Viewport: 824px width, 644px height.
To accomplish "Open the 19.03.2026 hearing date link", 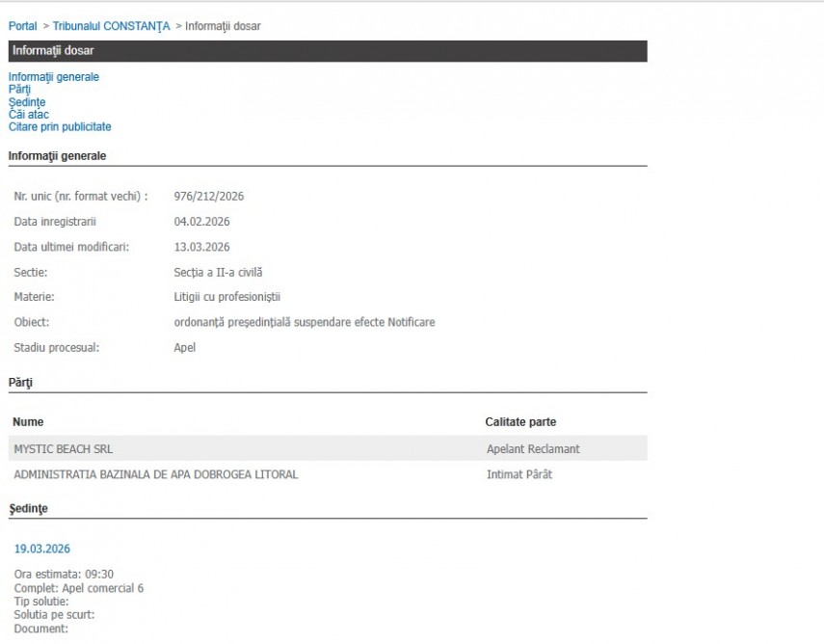I will point(42,550).
